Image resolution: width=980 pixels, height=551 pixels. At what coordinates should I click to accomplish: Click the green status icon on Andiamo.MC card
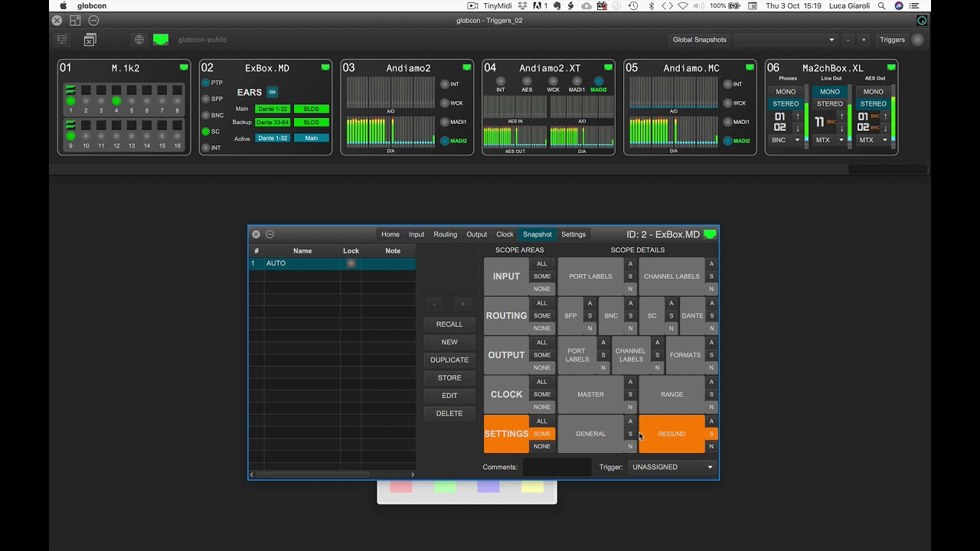pyautogui.click(x=750, y=67)
